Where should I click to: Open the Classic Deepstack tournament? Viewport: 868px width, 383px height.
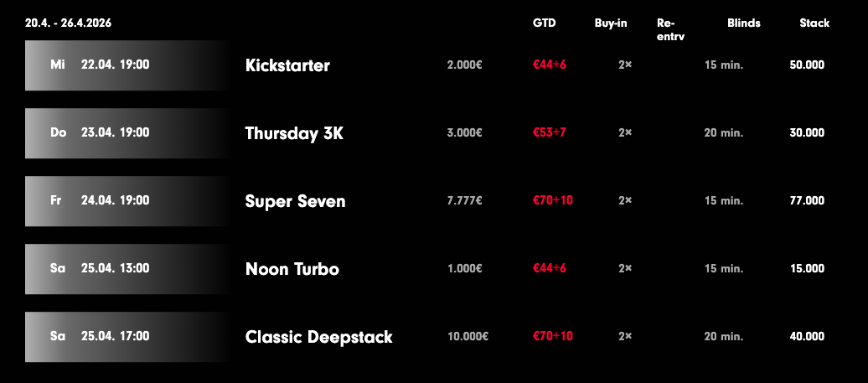(318, 337)
